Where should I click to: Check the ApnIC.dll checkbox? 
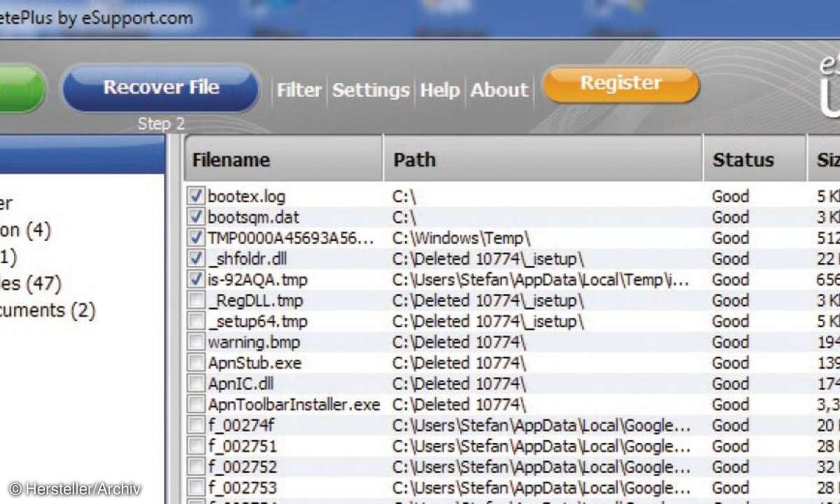click(196, 384)
